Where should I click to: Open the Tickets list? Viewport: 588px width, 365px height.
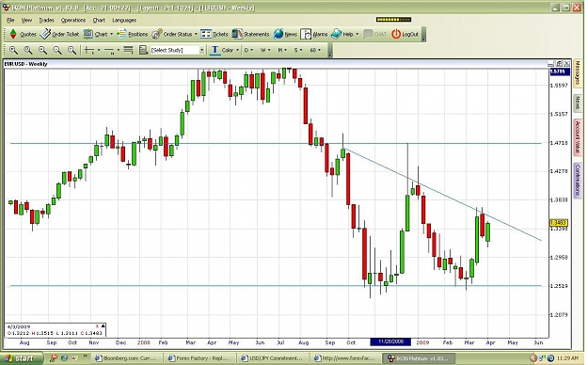coord(215,34)
